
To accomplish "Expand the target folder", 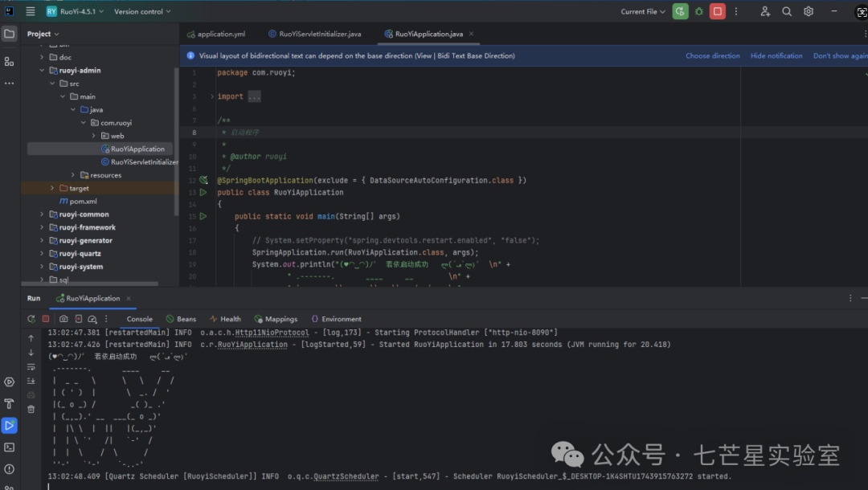I will coord(52,188).
